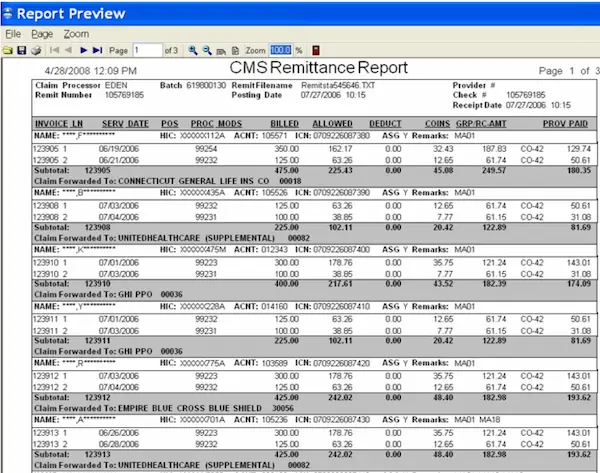The width and height of the screenshot is (600, 473).
Task: Click the SERV DATE column header
Action: tap(125, 124)
